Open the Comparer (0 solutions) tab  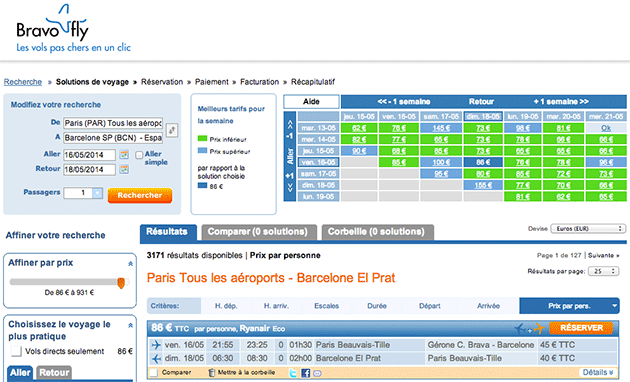259,232
